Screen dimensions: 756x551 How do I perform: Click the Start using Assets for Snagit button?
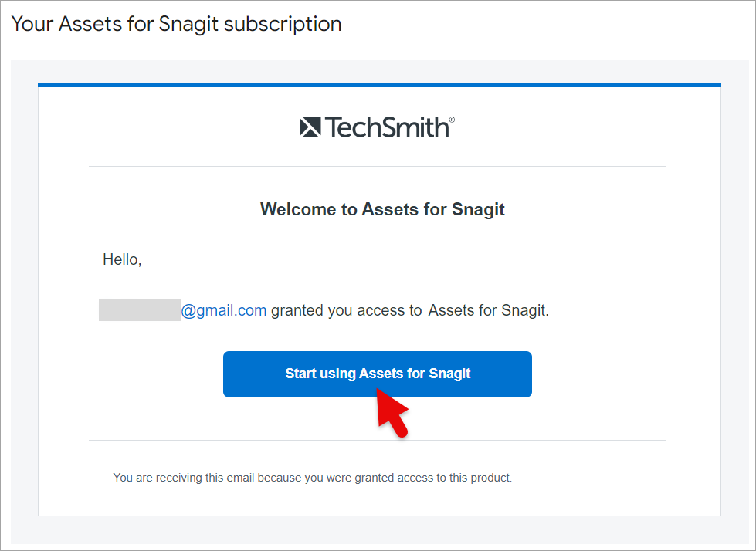tap(377, 374)
